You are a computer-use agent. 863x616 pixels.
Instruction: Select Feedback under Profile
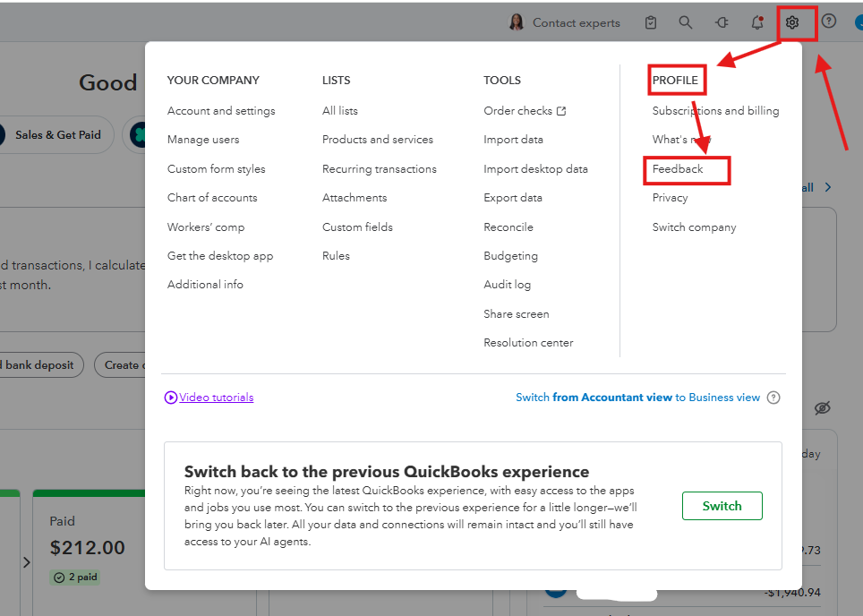pyautogui.click(x=678, y=169)
